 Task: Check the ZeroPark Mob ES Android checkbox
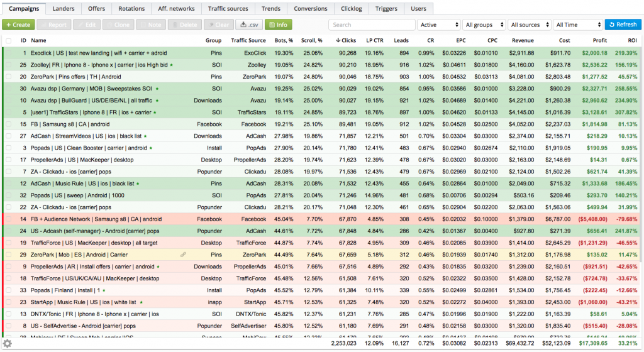tap(9, 255)
